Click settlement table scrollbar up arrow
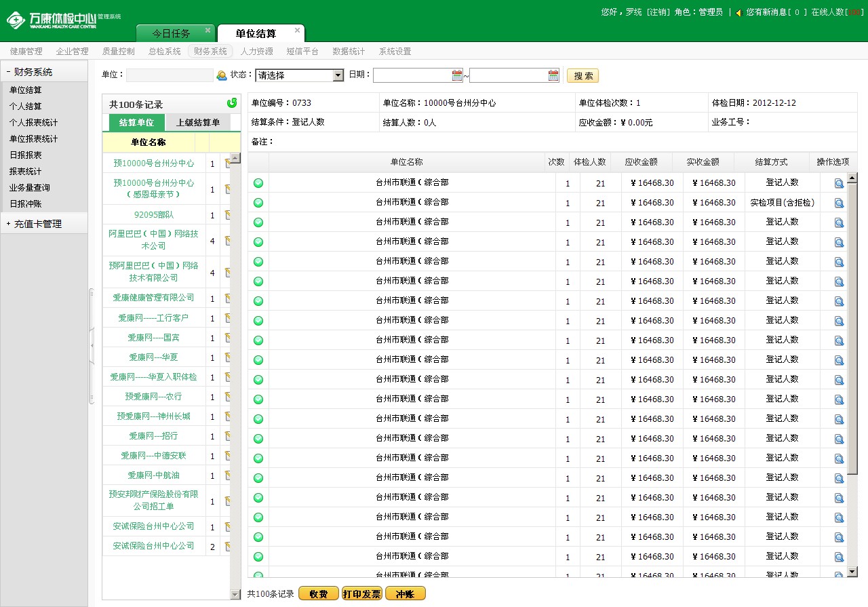The height and width of the screenshot is (607, 868). tap(852, 178)
